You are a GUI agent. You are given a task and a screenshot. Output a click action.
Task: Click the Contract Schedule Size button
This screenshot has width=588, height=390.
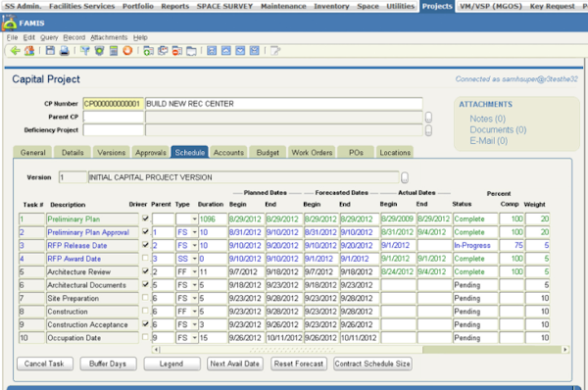click(x=372, y=364)
